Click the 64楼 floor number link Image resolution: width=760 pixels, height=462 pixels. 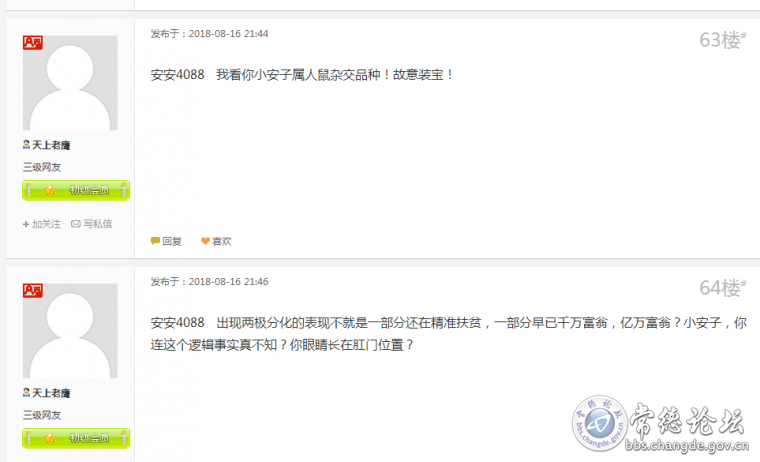(722, 288)
